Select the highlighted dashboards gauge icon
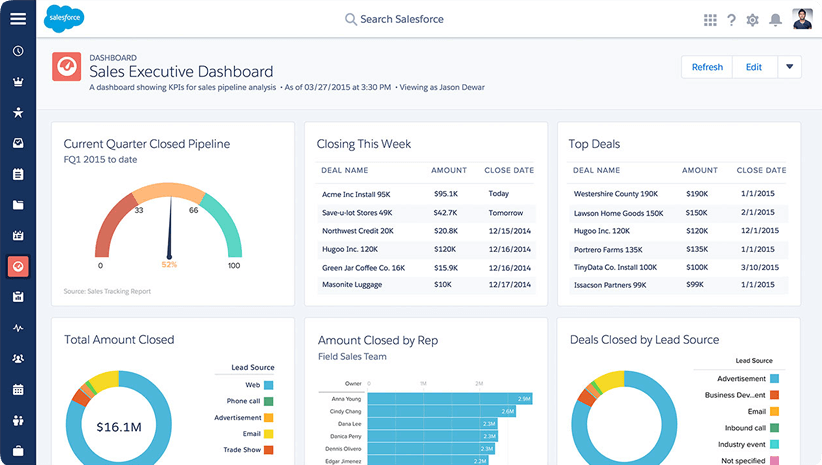 click(18, 266)
